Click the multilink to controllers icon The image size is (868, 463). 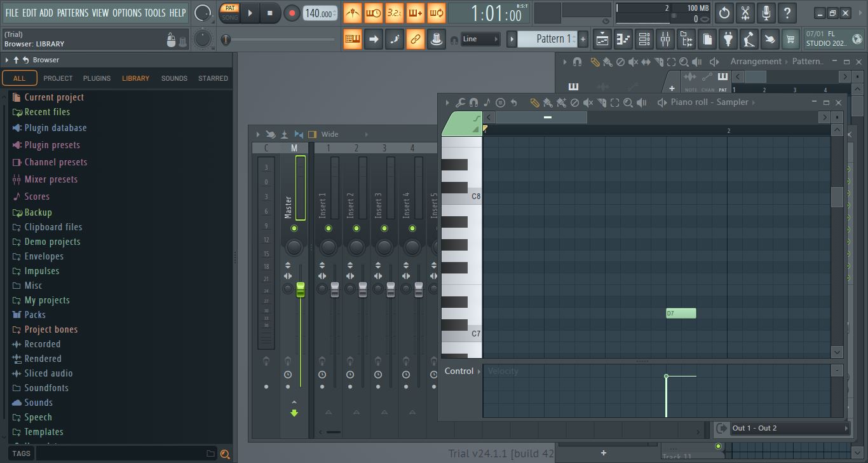pos(416,39)
